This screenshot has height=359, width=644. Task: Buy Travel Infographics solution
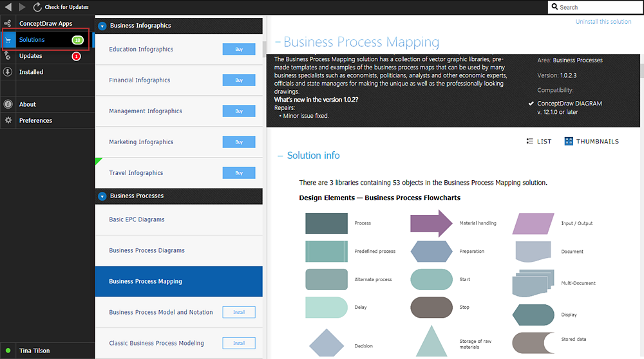[239, 172]
